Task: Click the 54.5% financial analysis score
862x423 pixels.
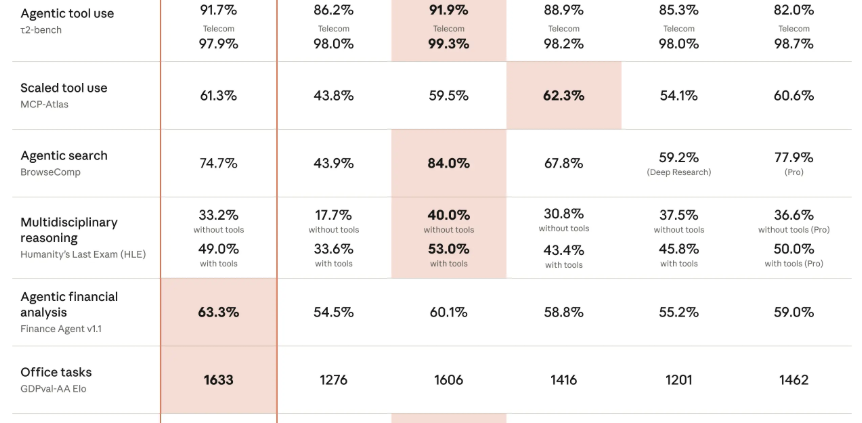Action: pos(333,312)
